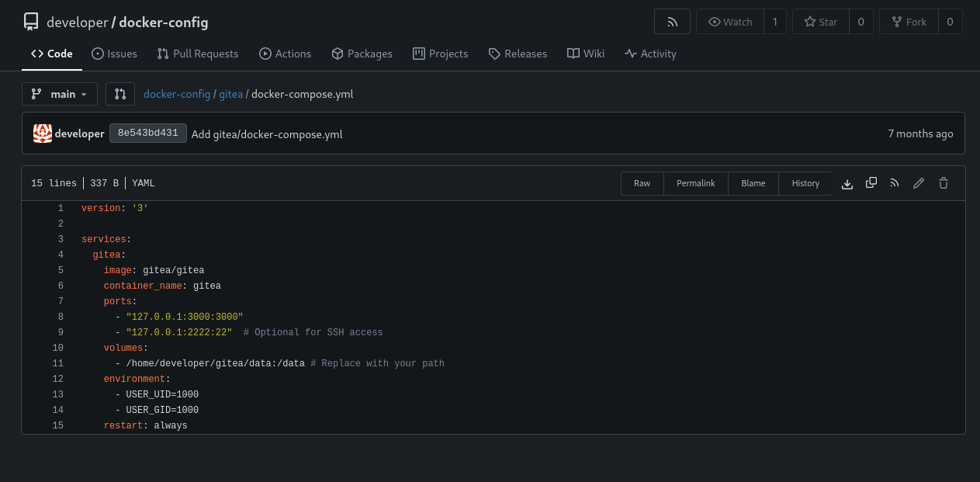Open the Issues tab
The height and width of the screenshot is (482, 980).
pos(114,54)
